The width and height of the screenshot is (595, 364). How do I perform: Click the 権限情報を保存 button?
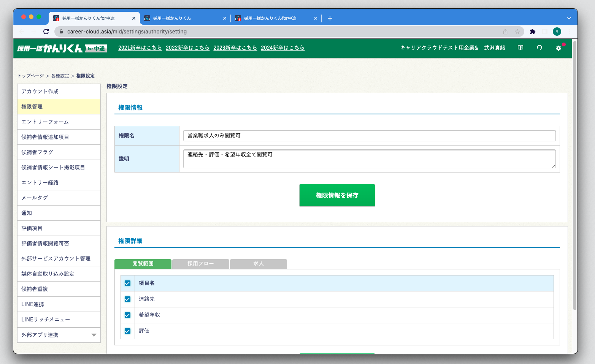pyautogui.click(x=337, y=195)
